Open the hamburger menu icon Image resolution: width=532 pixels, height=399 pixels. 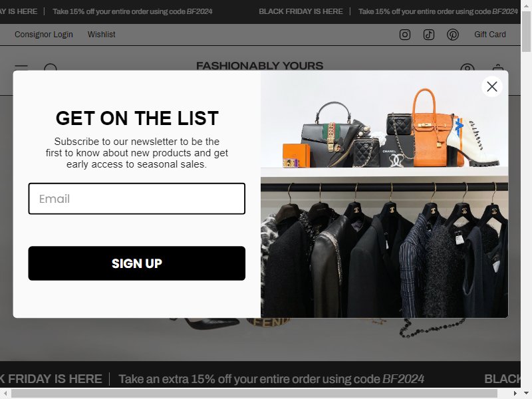click(x=21, y=68)
